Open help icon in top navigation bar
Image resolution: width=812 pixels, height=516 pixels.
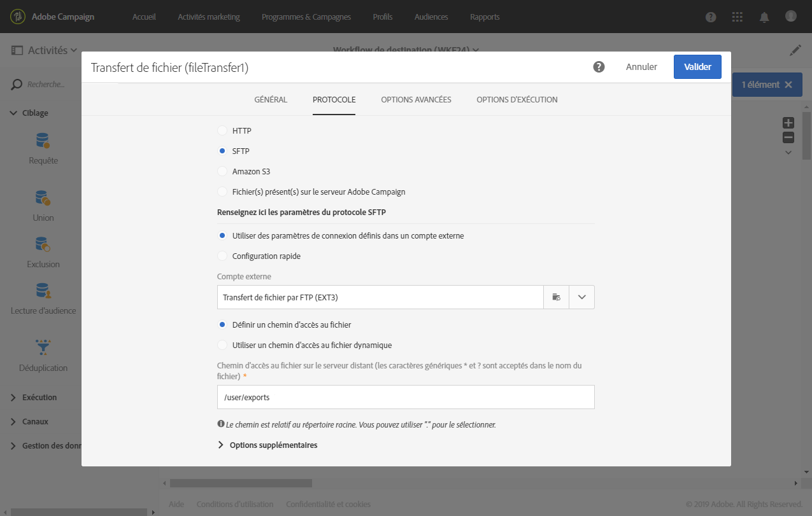click(711, 17)
